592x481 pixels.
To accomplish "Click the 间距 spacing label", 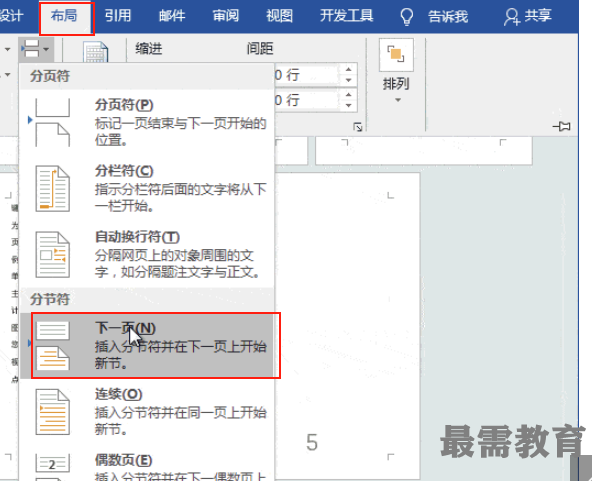I will (x=260, y=49).
